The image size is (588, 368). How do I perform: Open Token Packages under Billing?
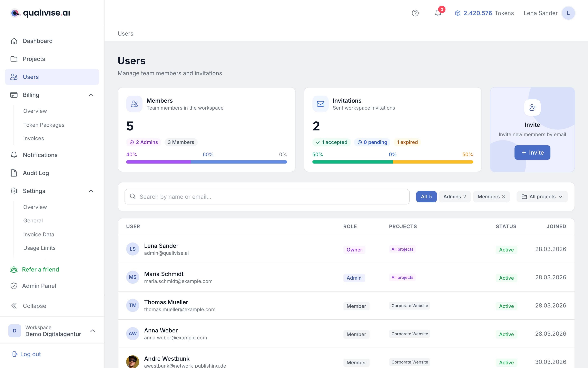(x=44, y=125)
